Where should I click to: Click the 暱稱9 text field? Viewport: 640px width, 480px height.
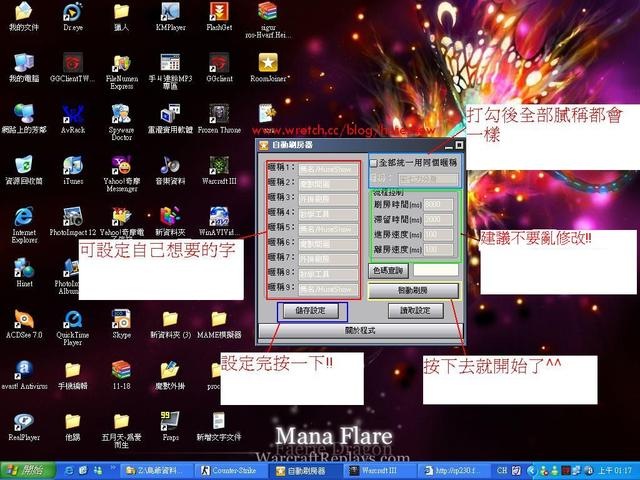[x=329, y=289]
